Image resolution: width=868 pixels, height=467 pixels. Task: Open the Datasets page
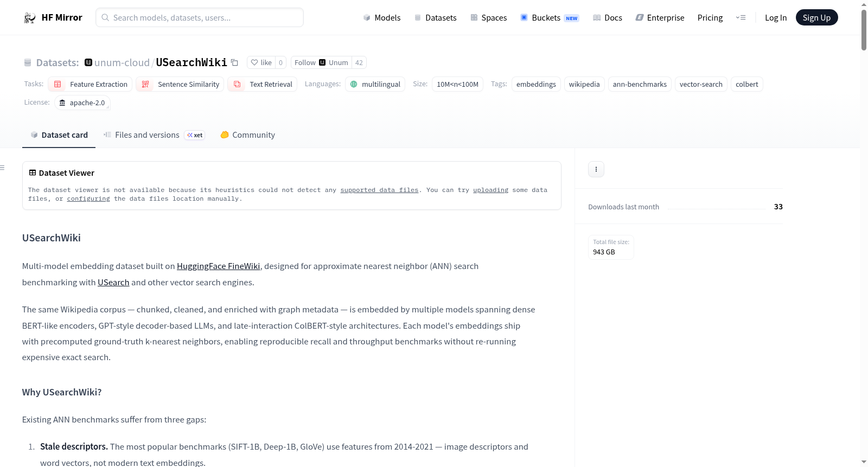tap(435, 18)
